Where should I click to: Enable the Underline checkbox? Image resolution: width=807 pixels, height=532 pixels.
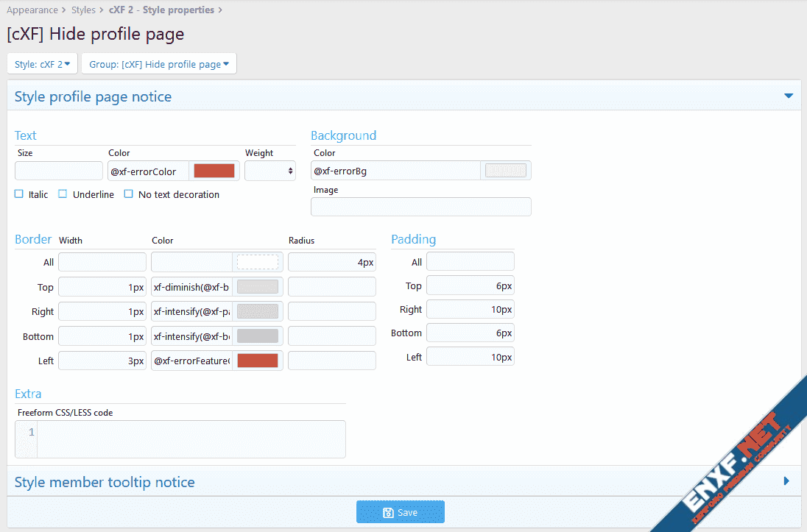tap(63, 194)
